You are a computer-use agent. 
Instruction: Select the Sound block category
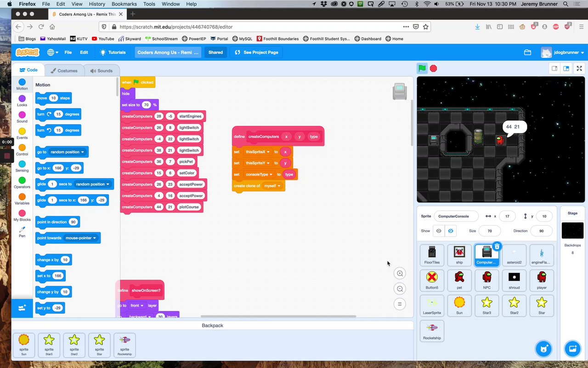(22, 117)
